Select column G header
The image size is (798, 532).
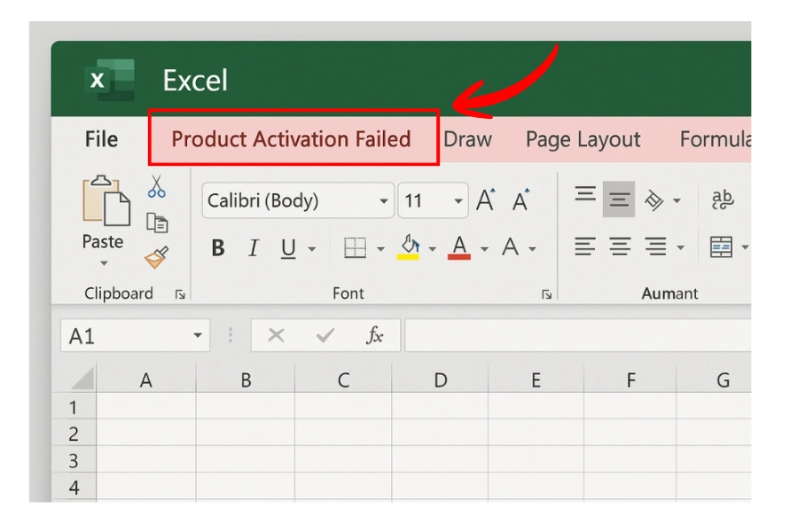coord(723,379)
